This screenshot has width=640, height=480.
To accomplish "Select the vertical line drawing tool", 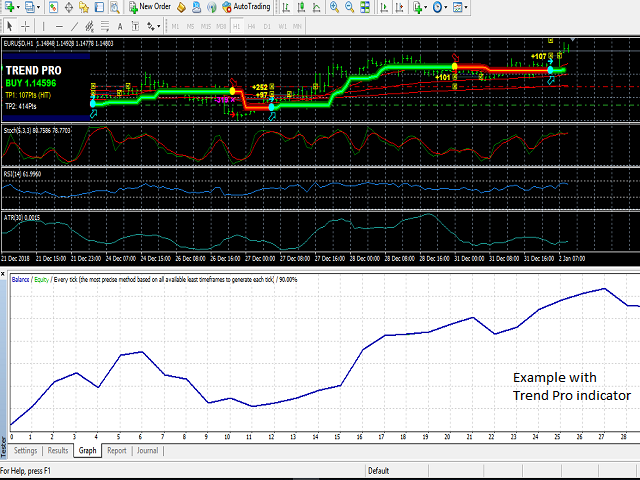I will (x=44, y=27).
